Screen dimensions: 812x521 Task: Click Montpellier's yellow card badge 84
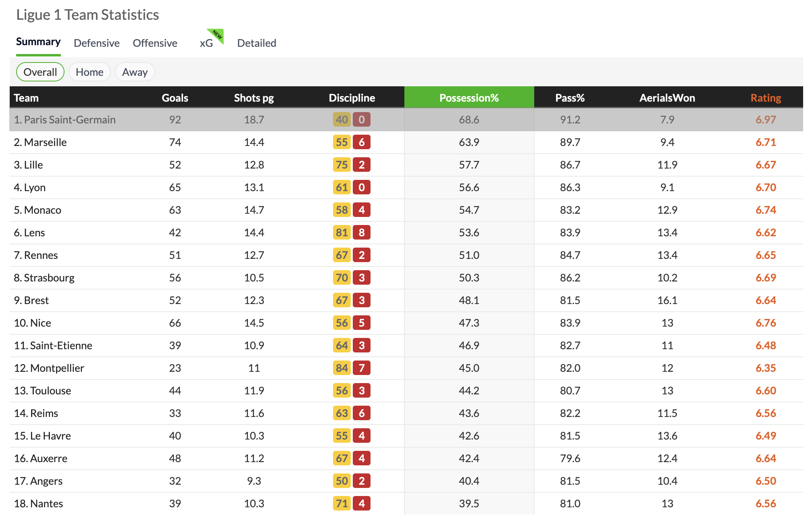(342, 368)
